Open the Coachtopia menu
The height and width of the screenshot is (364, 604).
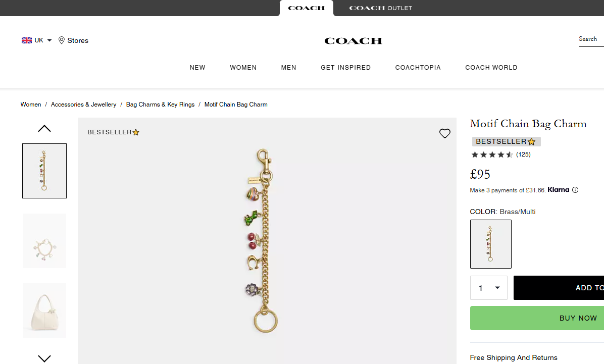tap(418, 68)
